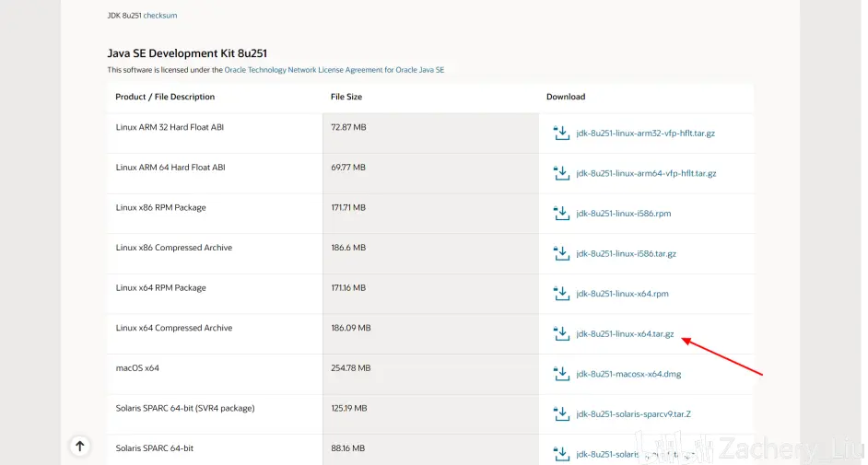Image resolution: width=868 pixels, height=465 pixels.
Task: Click the download icon for jdk-8u251-linux-arm32-vfp-hflt.tar.gz
Action: tap(561, 133)
